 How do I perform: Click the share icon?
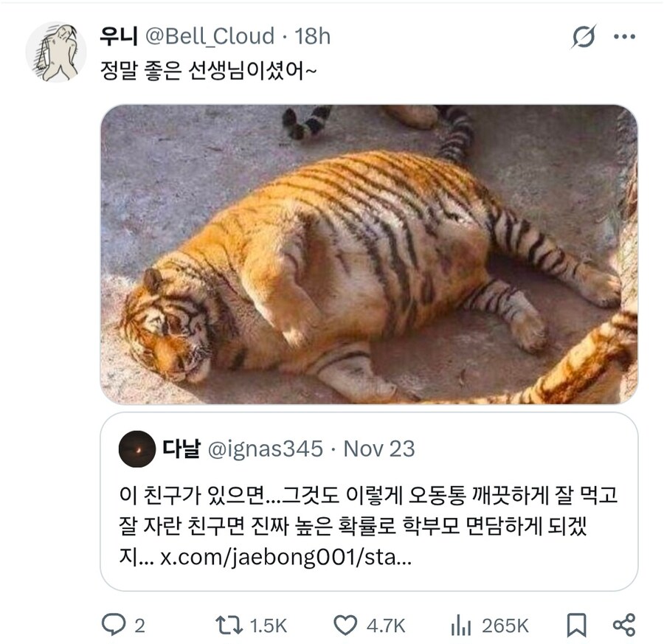coord(623,626)
